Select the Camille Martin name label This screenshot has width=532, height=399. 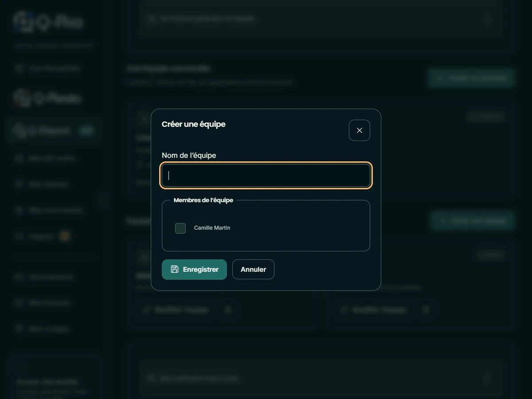click(x=212, y=228)
